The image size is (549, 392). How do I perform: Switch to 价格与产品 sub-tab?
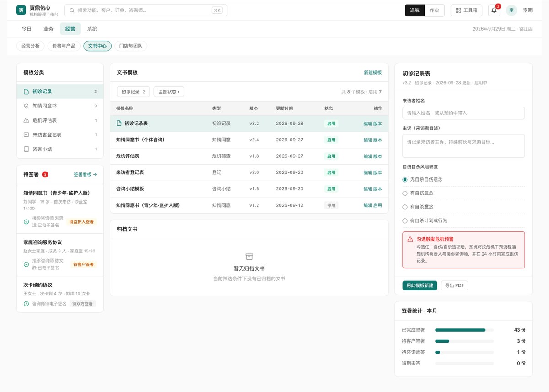[x=64, y=46]
